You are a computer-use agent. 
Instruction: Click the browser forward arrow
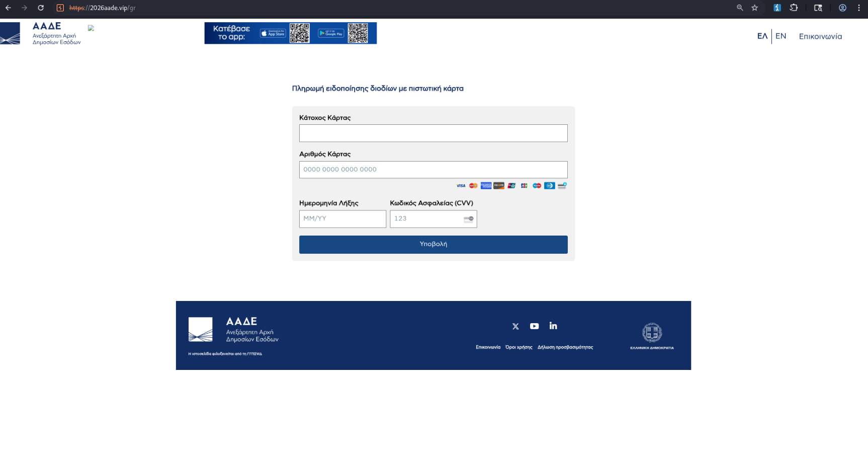point(24,8)
